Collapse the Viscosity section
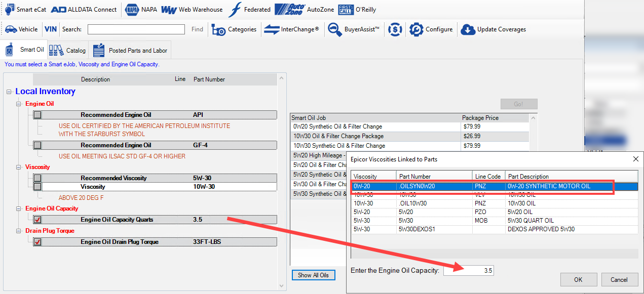The width and height of the screenshot is (644, 294). pyautogui.click(x=19, y=167)
